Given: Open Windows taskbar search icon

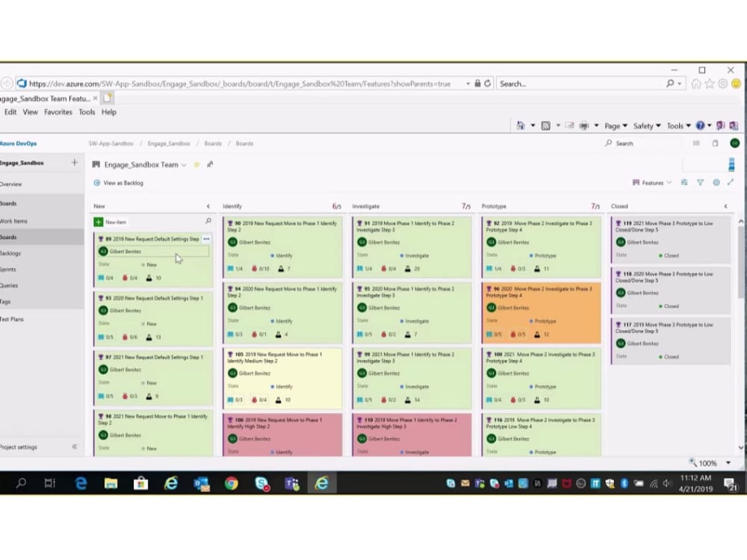Looking at the screenshot, I should pos(21,483).
